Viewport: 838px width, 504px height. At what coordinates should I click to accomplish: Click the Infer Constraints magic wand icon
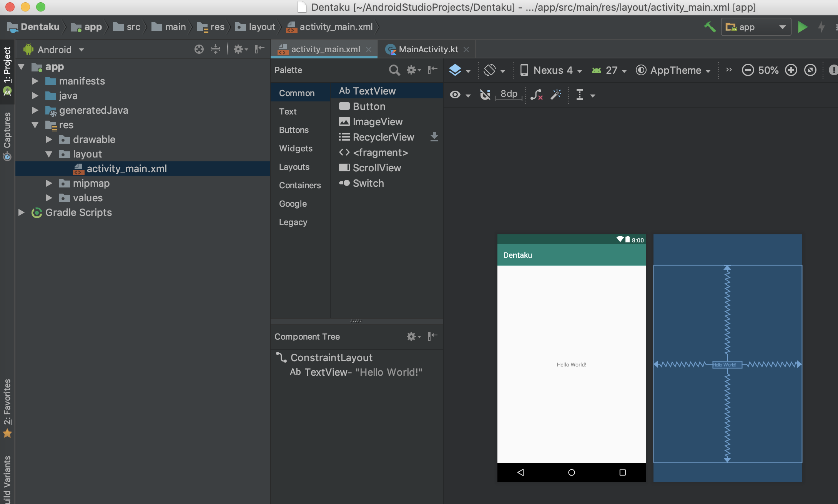556,95
